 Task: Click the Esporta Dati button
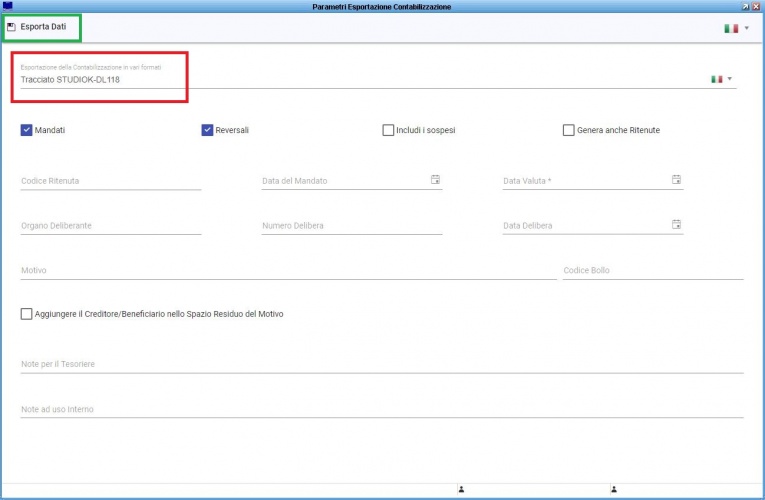[x=38, y=27]
